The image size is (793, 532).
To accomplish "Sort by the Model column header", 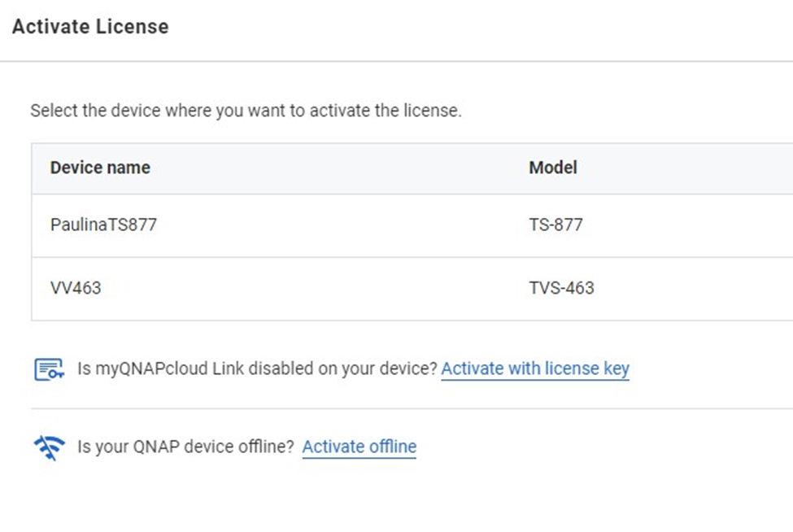I will point(553,168).
